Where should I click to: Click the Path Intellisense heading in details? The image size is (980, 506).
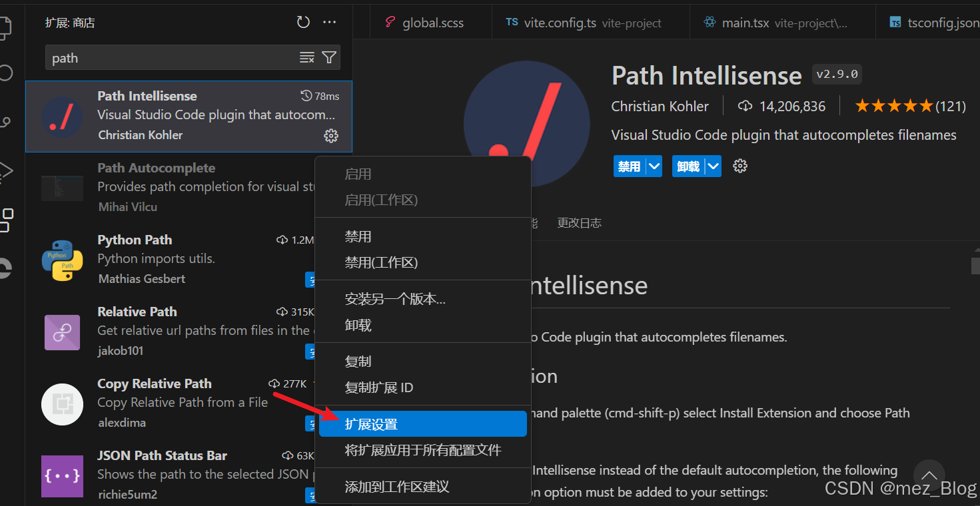point(707,75)
